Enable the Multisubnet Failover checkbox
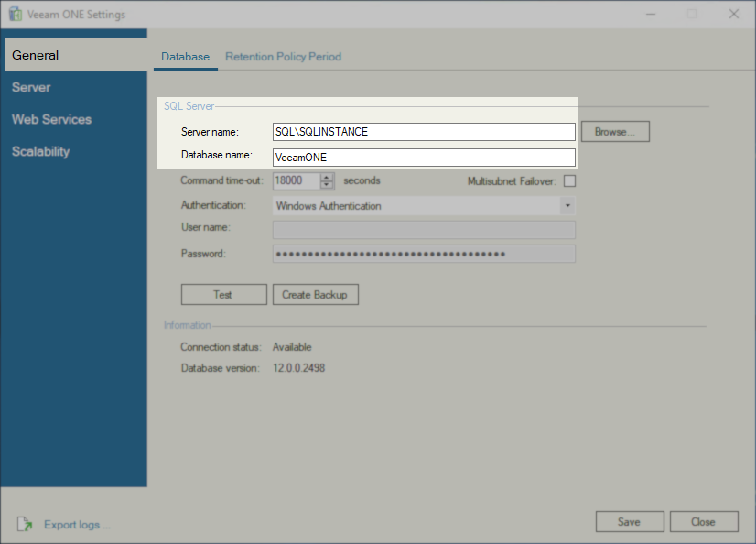 (x=570, y=180)
